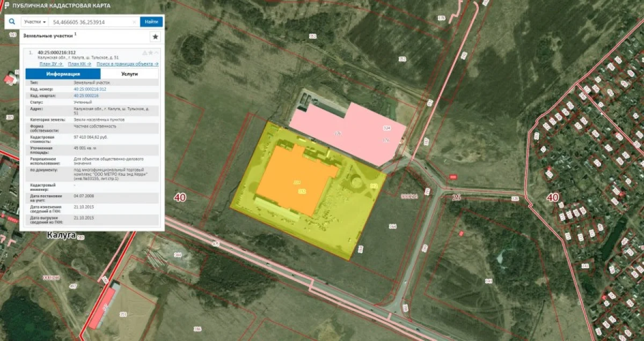The height and width of the screenshot is (341, 644).
Task: Clear the search field with the X icon
Action: pos(134,22)
